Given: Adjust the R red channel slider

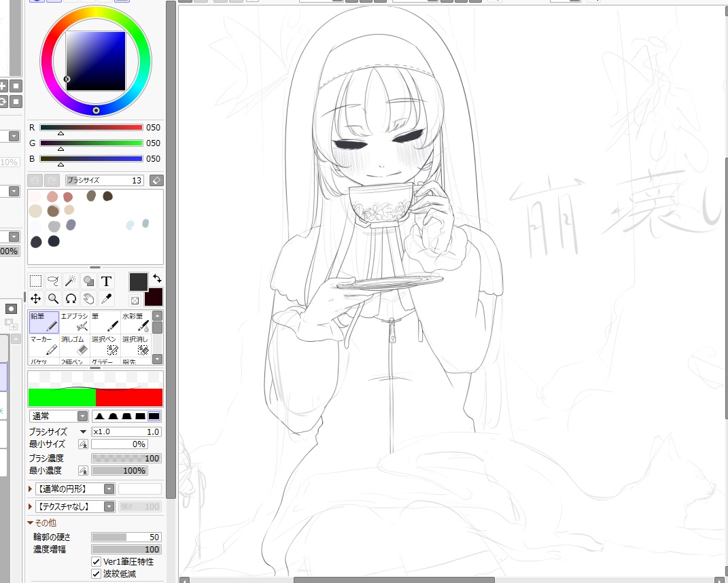Looking at the screenshot, I should 91,127.
